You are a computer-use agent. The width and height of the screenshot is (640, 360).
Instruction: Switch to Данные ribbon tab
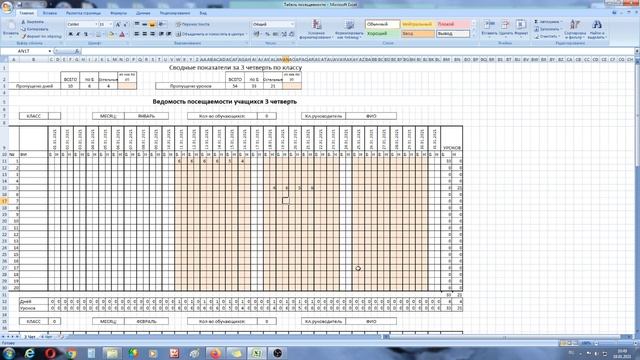pyautogui.click(x=143, y=13)
